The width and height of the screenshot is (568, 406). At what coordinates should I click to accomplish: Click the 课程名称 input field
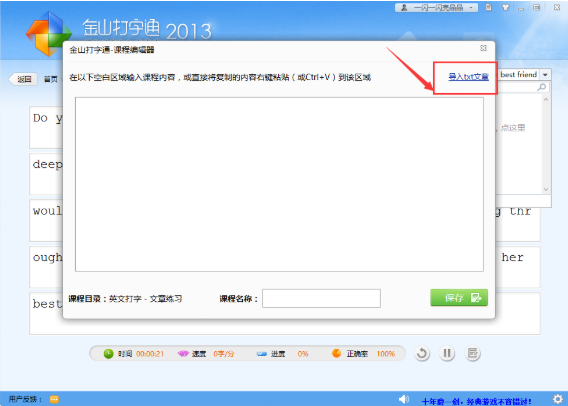coord(321,298)
